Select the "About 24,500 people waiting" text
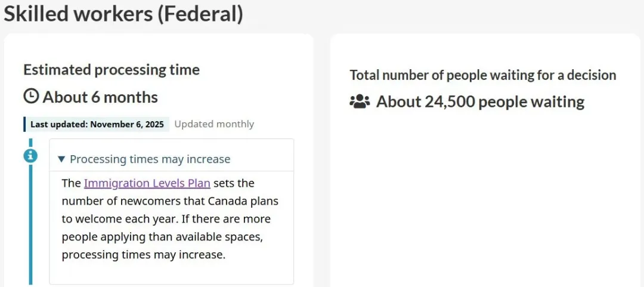The image size is (644, 287). 480,102
